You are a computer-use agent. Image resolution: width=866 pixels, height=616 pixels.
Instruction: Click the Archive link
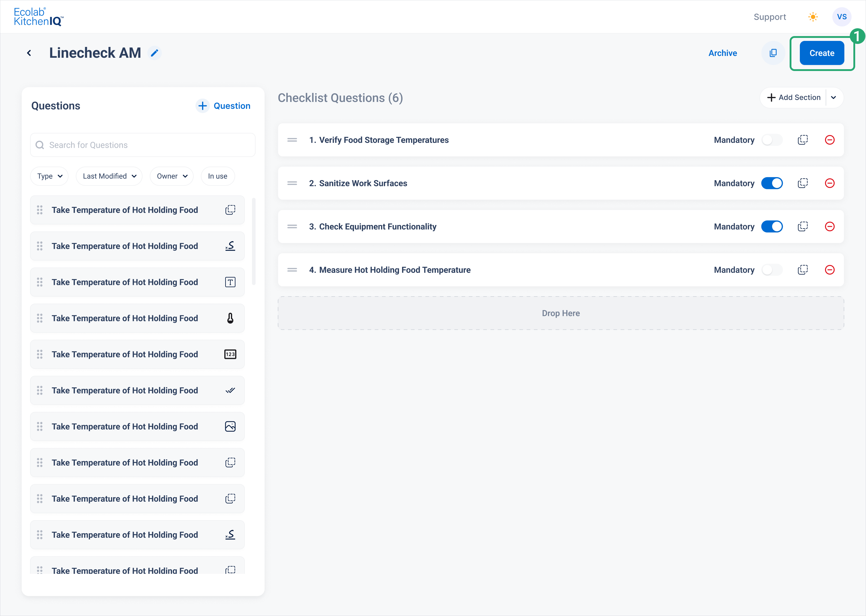point(723,53)
